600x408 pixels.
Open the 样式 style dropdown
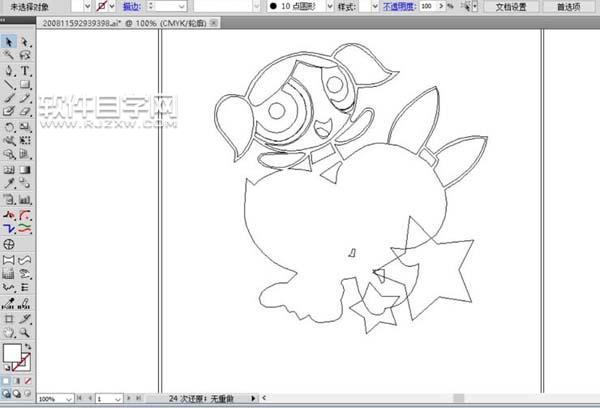click(x=375, y=6)
